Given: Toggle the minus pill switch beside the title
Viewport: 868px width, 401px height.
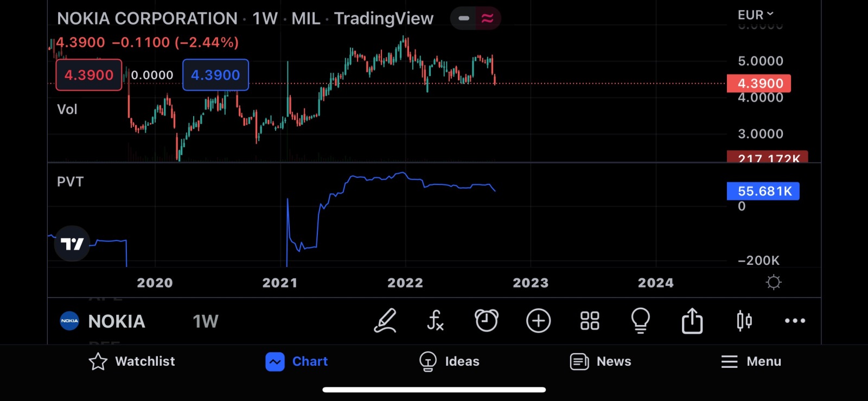Looking at the screenshot, I should pos(463,18).
